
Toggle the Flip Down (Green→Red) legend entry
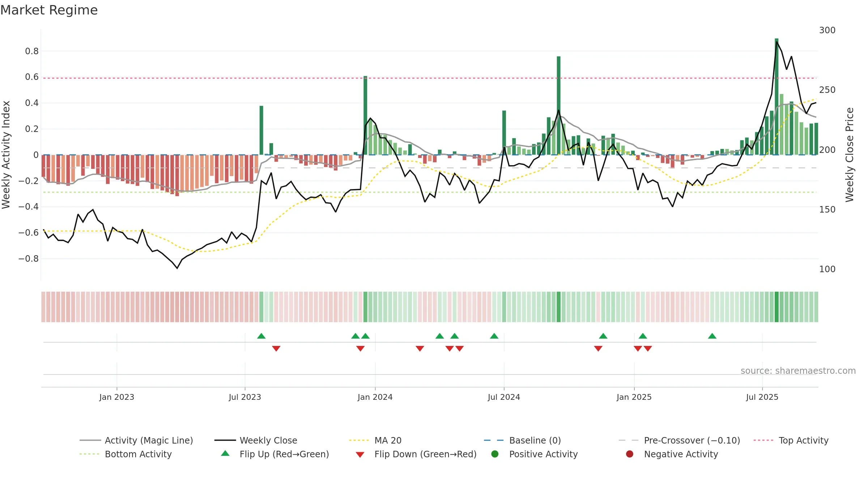(416, 454)
